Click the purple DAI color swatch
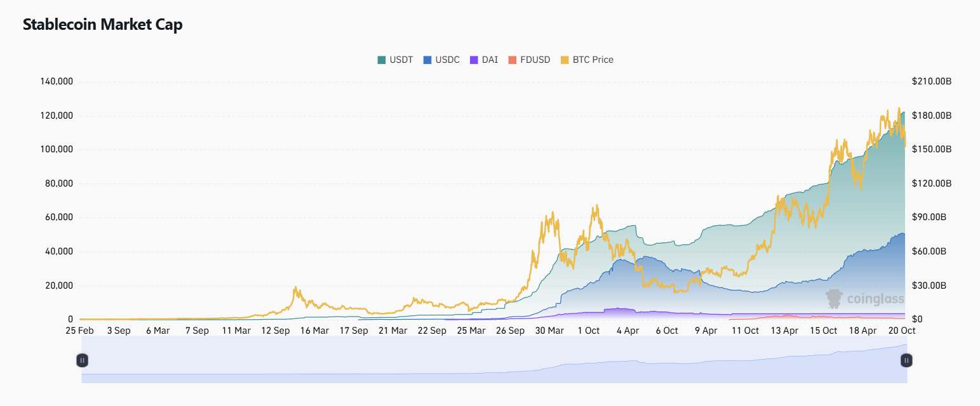The width and height of the screenshot is (980, 406). tap(474, 60)
